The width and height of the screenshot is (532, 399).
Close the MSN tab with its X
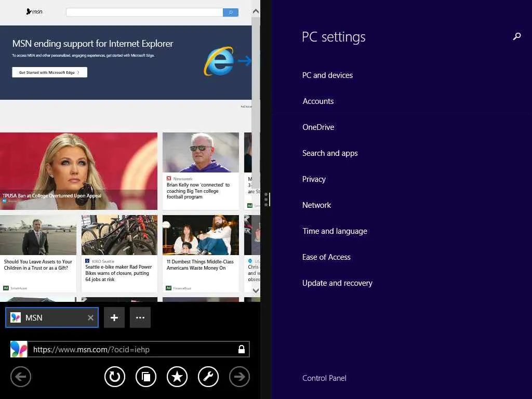coord(90,318)
